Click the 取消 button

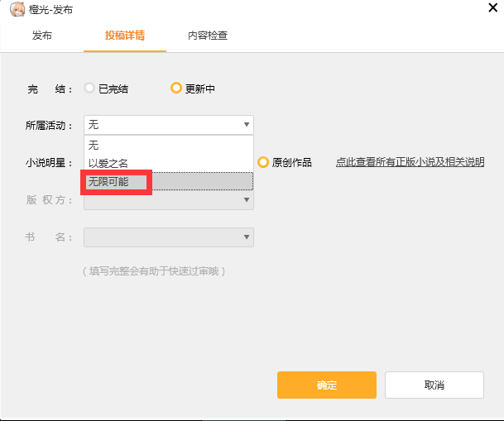pyautogui.click(x=434, y=385)
